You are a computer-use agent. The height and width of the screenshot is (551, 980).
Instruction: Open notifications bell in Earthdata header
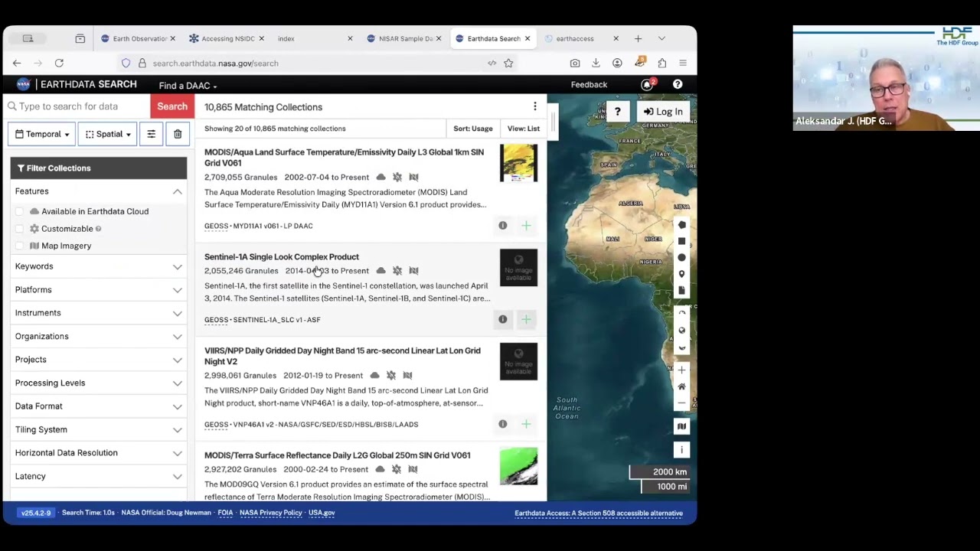point(648,85)
